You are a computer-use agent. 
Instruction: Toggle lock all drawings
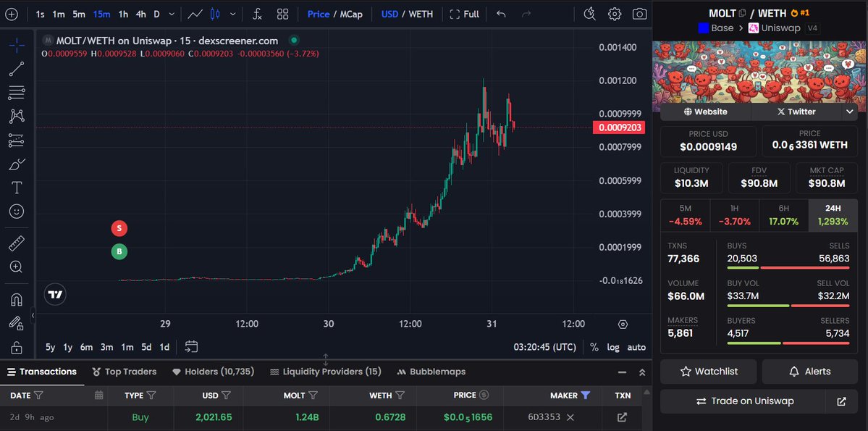click(17, 348)
